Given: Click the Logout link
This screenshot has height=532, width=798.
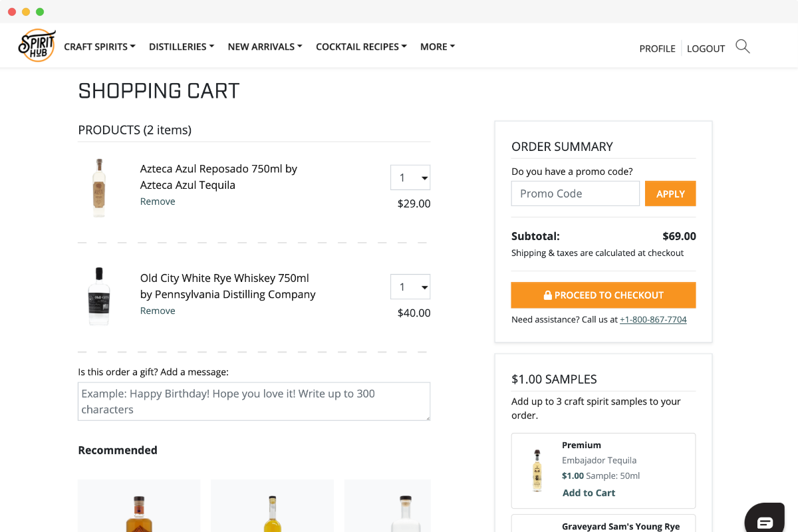Looking at the screenshot, I should [x=706, y=49].
